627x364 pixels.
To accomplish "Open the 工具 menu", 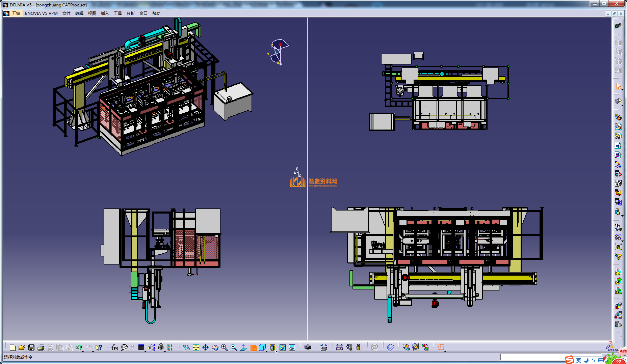I will [117, 13].
